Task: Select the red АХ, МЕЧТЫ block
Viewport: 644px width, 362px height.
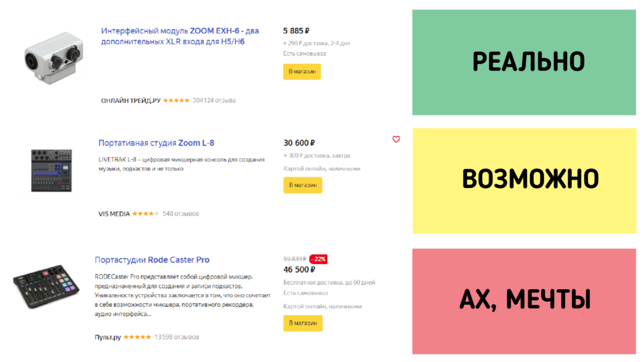Action: click(x=524, y=301)
